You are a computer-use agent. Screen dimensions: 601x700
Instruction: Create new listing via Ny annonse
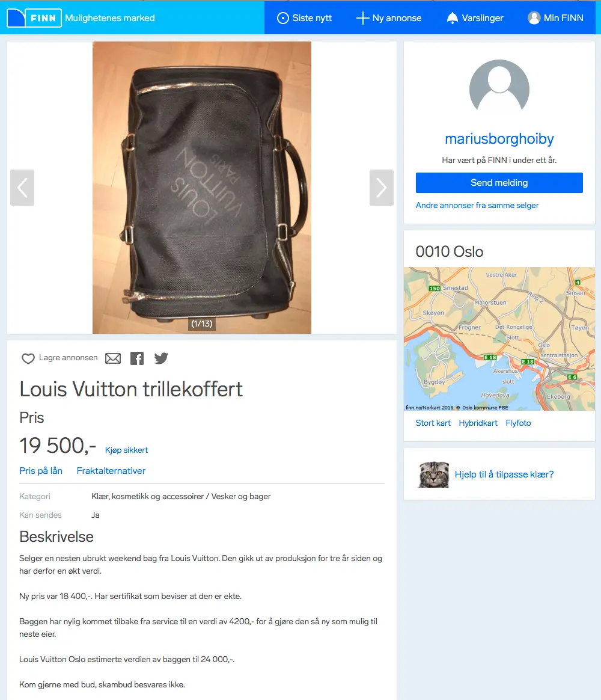tap(389, 18)
